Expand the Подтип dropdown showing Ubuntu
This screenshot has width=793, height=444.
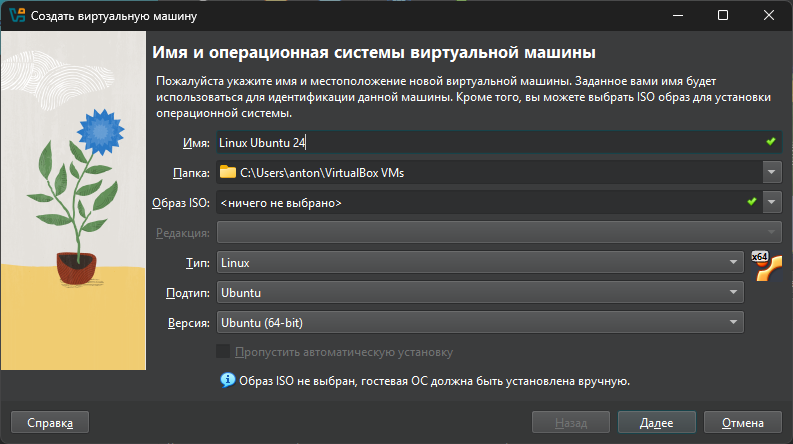[x=480, y=292]
